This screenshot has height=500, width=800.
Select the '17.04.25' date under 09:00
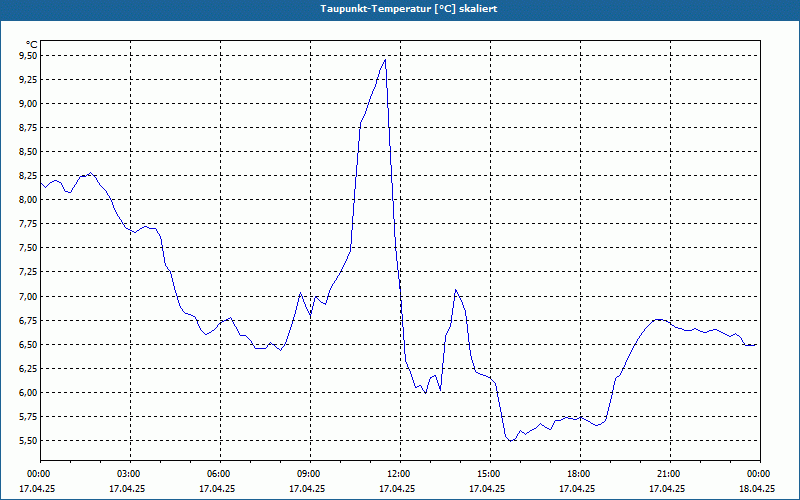click(307, 488)
